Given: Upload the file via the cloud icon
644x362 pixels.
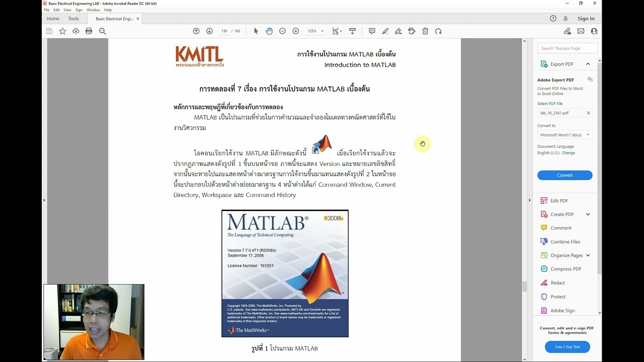Looking at the screenshot, I should point(75,31).
